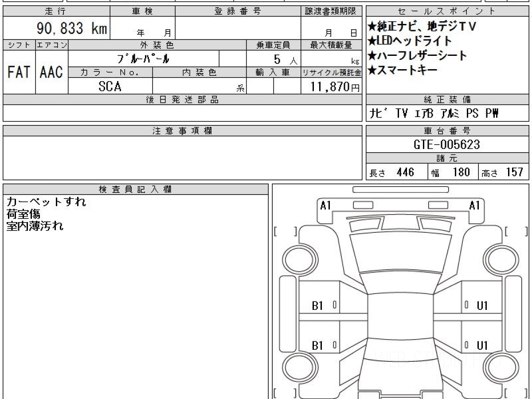Click the 荷室傷 inspector note

pyautogui.click(x=23, y=214)
